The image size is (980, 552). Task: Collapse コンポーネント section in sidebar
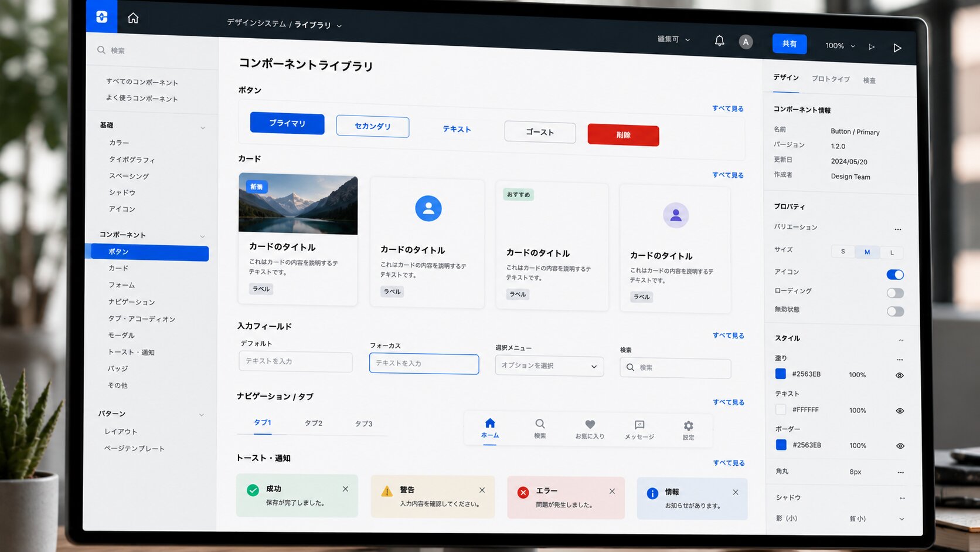[203, 236]
